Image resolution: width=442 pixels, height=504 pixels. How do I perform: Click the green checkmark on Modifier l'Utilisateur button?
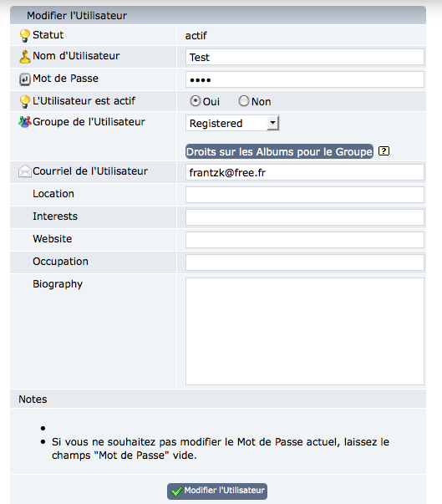coord(176,491)
